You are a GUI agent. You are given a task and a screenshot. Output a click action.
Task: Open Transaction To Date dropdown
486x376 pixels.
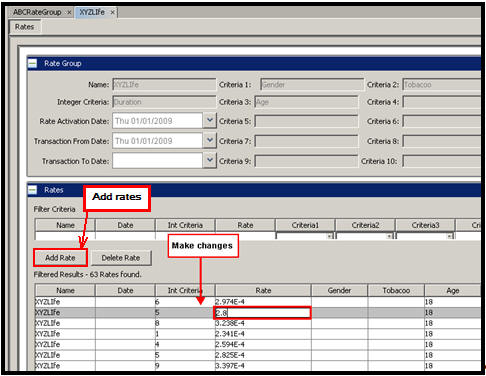tap(210, 161)
